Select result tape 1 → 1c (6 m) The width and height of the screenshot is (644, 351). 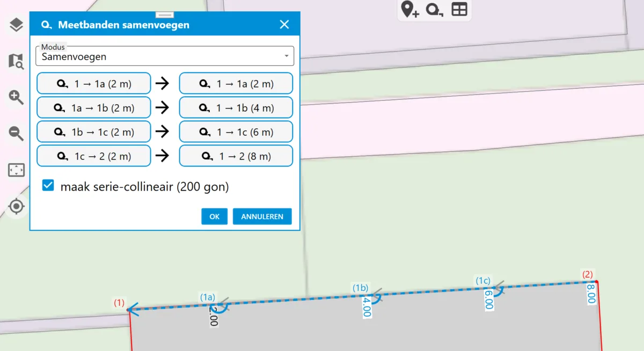(236, 132)
